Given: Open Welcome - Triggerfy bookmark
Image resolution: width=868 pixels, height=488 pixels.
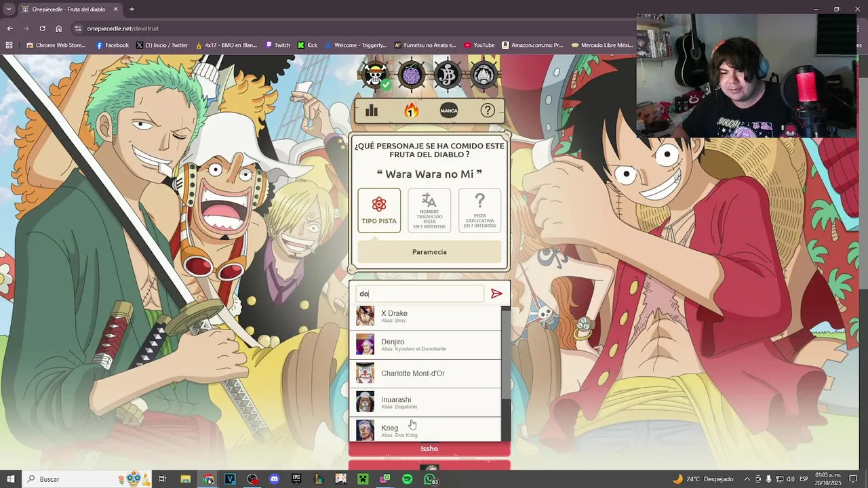Looking at the screenshot, I should tap(356, 45).
